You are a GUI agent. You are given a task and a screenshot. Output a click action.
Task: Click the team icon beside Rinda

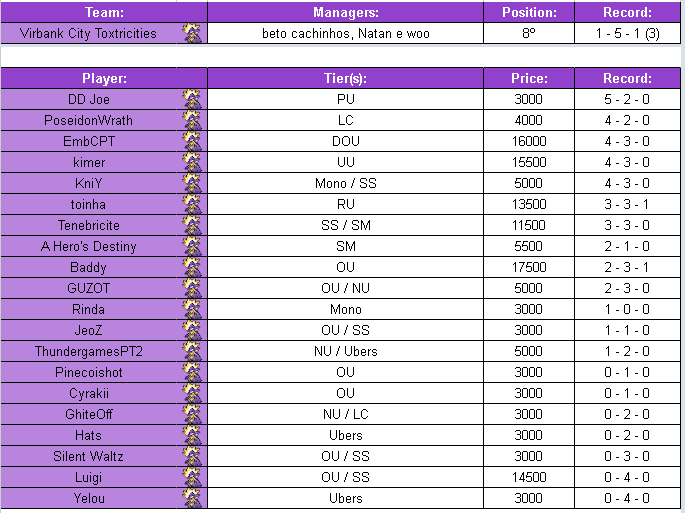point(192,309)
